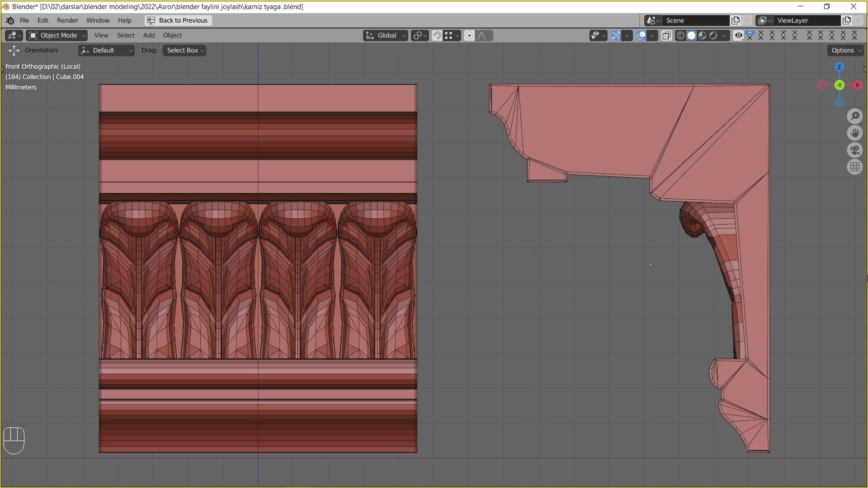Click the ViewLayer name field

[x=807, y=20]
